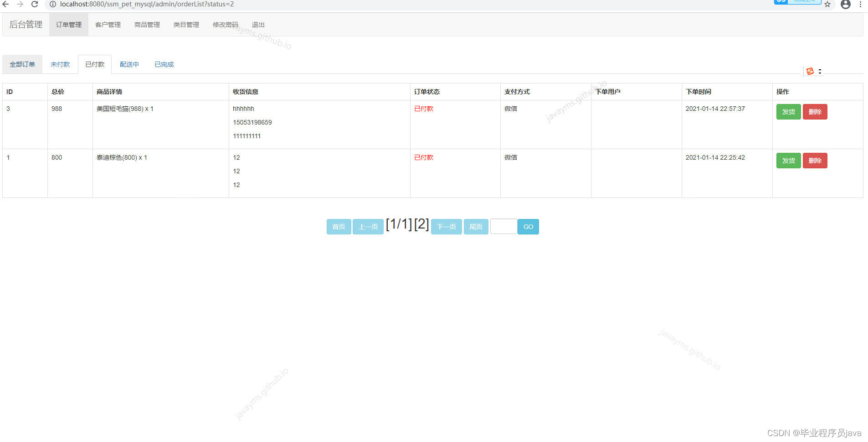Reload the page with the browser refresh icon
Screen dimensions: 868x442
(x=35, y=4)
